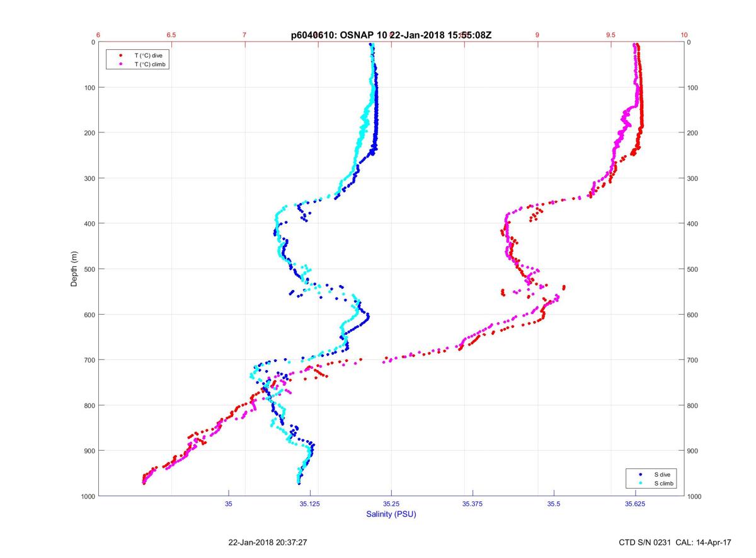
Task: Click red temperature tick label '6'
Action: point(98,35)
